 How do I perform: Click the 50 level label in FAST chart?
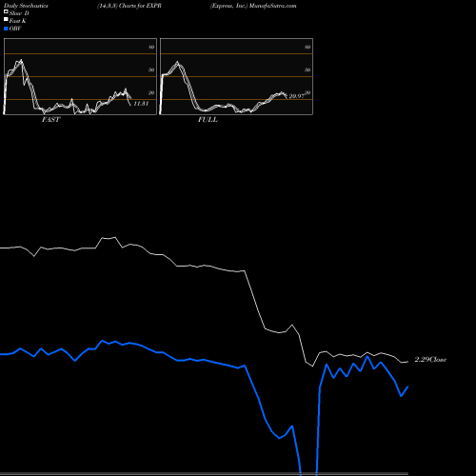(151, 69)
